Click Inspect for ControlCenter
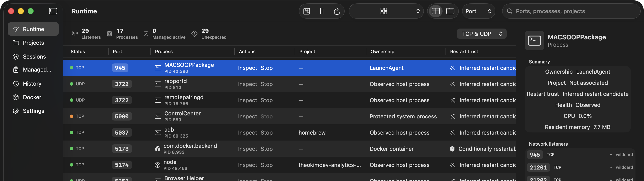Viewport: 644px width, 181px height. tap(247, 116)
